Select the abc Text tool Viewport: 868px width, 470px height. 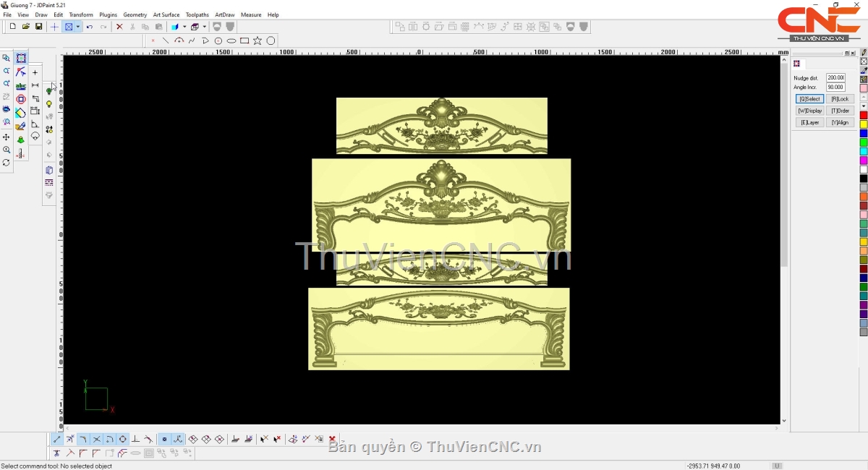coord(21,86)
